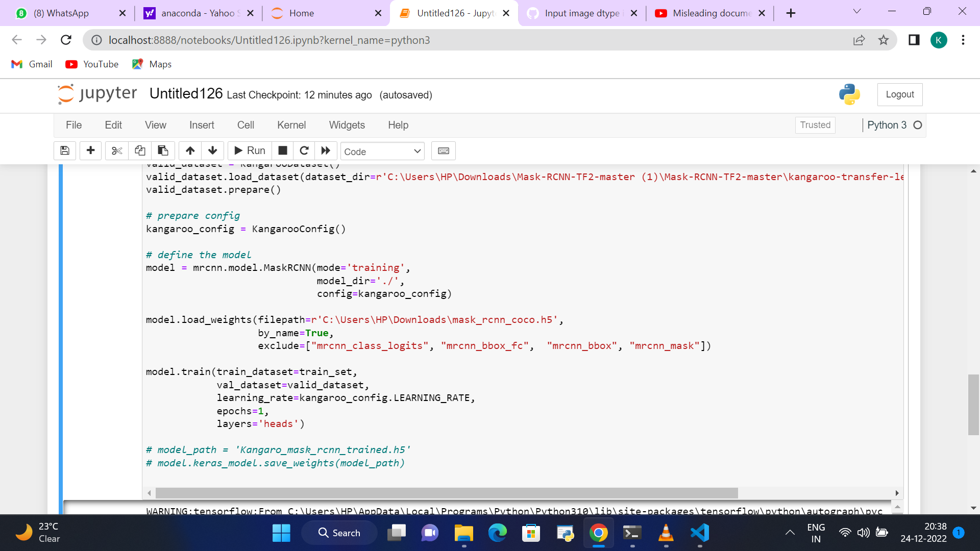Open the Chrome tab list chevron
This screenshot has width=980, height=551.
point(857,11)
